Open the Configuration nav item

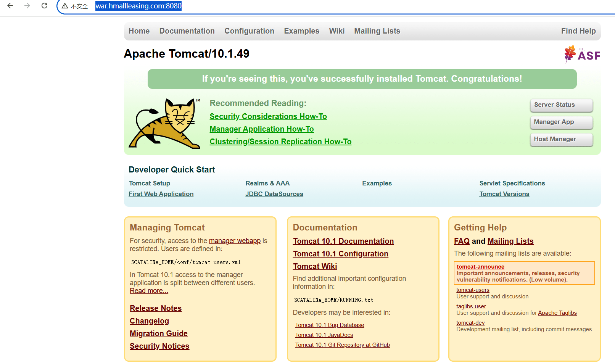tap(249, 31)
